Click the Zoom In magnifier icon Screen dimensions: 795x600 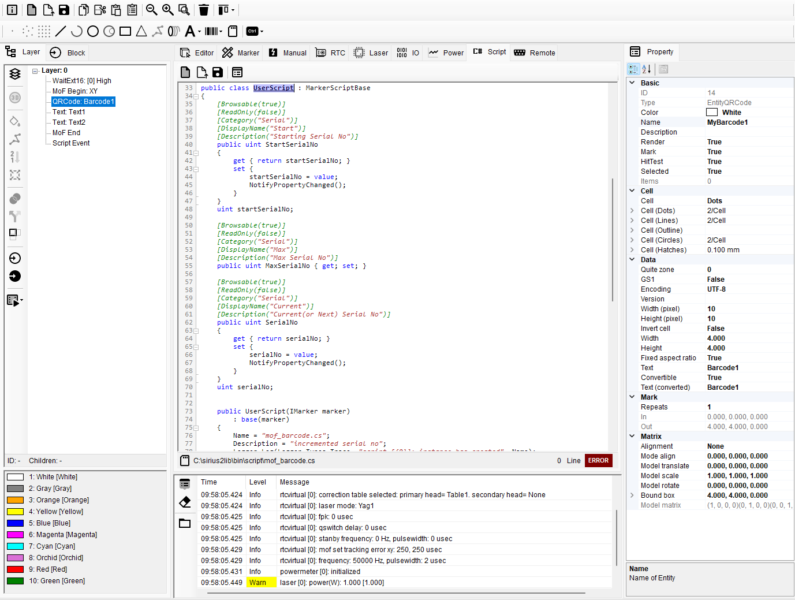(x=167, y=10)
